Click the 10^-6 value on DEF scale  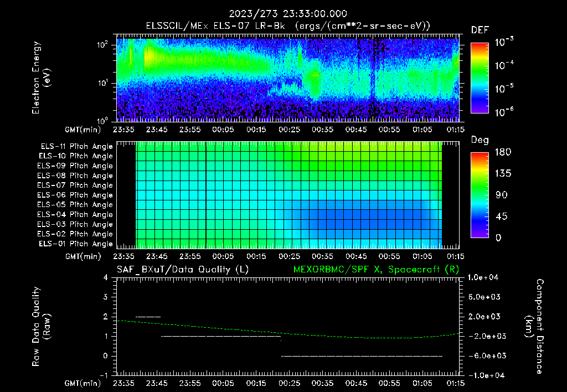click(x=504, y=112)
